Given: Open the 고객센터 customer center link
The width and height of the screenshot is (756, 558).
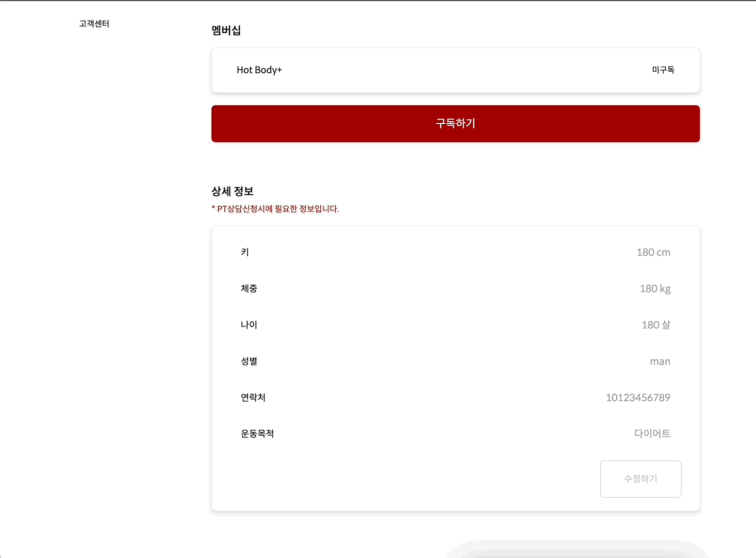Looking at the screenshot, I should 94,23.
